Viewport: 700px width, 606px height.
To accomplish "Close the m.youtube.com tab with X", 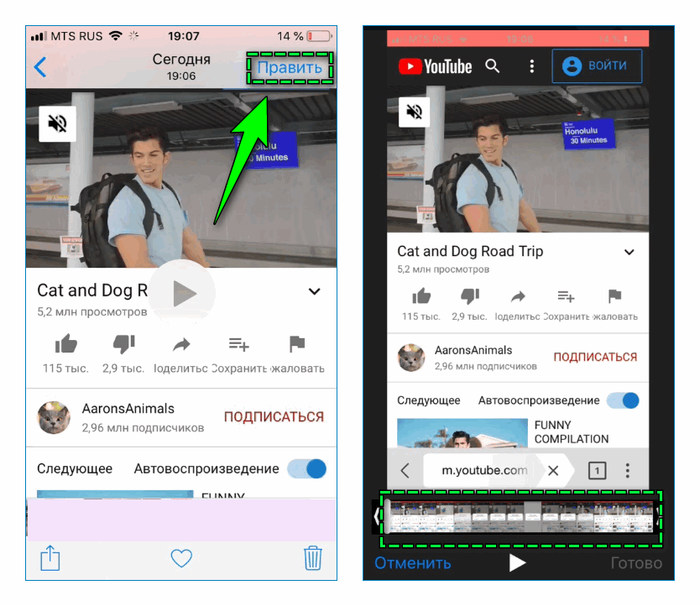I will (x=552, y=470).
